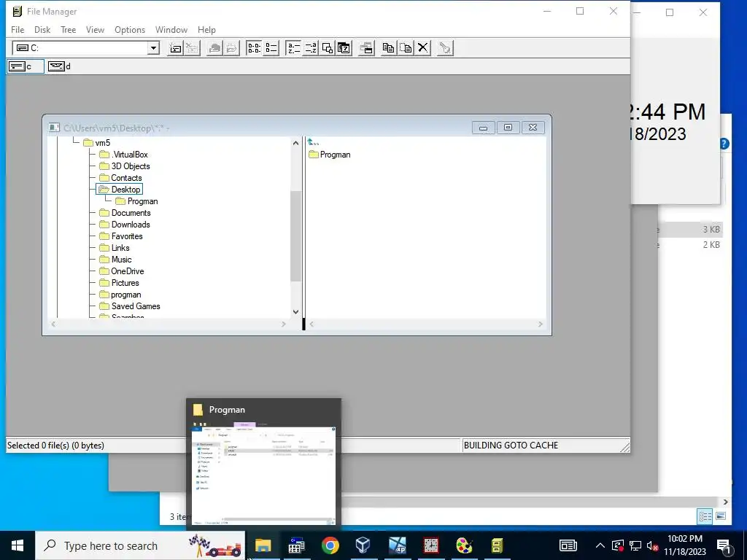This screenshot has width=747, height=560.
Task: Switch to all file details view icon
Action: tap(271, 48)
